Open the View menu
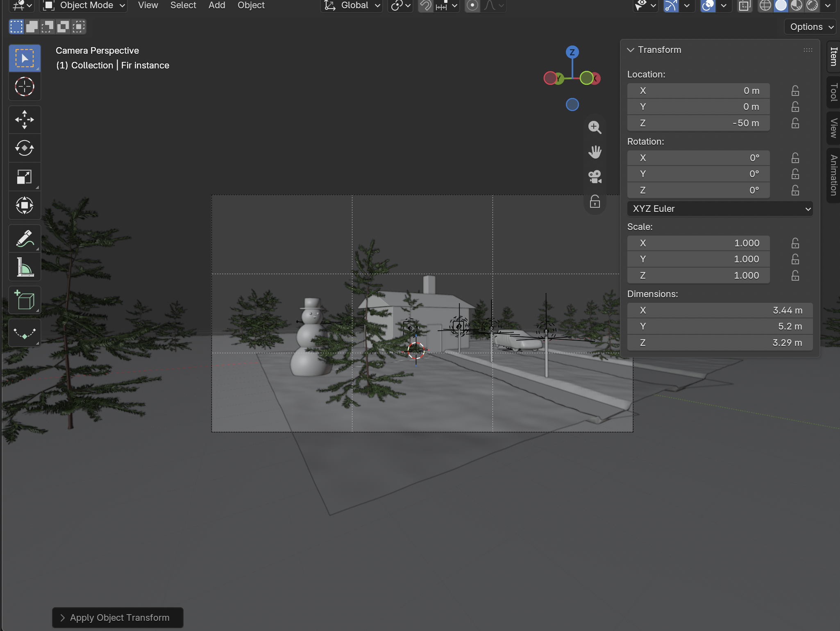This screenshot has width=840, height=631. (148, 5)
